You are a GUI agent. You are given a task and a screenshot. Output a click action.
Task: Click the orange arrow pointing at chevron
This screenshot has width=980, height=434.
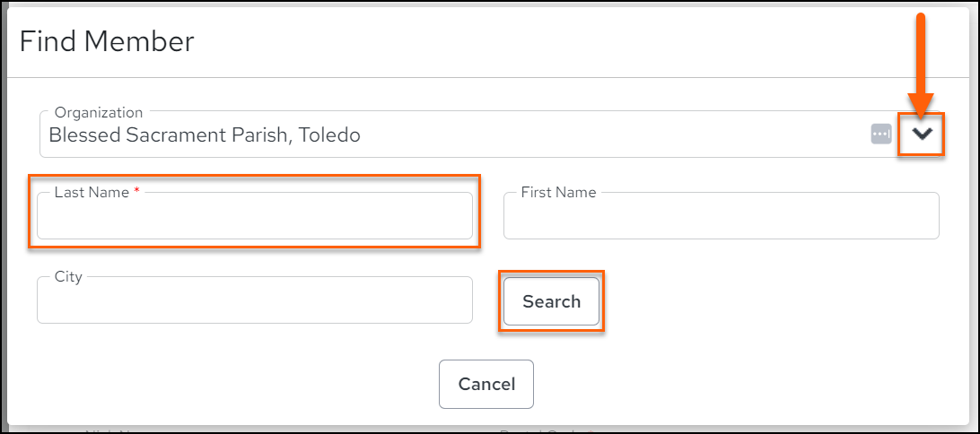click(920, 63)
